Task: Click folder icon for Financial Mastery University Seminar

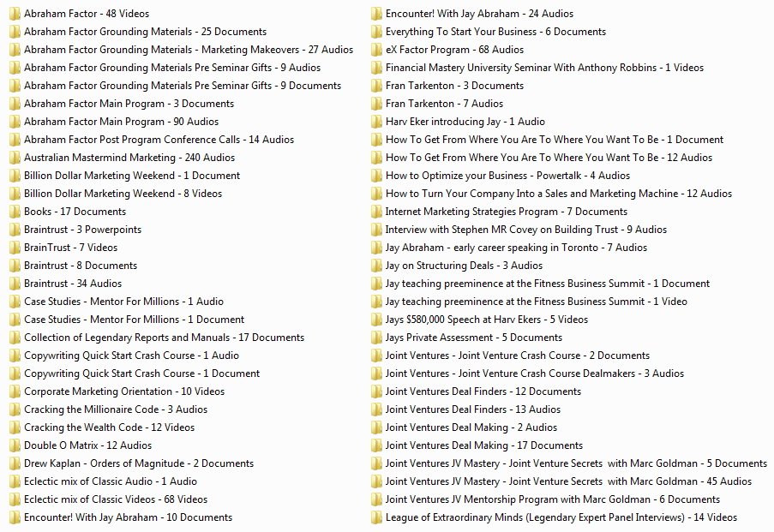Action: coord(376,68)
